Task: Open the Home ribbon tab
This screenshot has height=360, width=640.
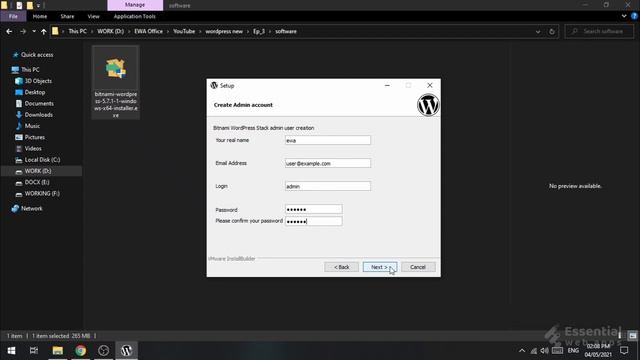Action: pos(40,16)
